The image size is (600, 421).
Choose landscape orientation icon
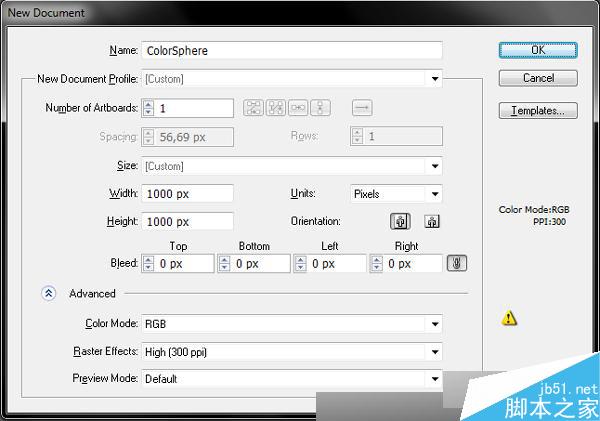click(x=432, y=221)
